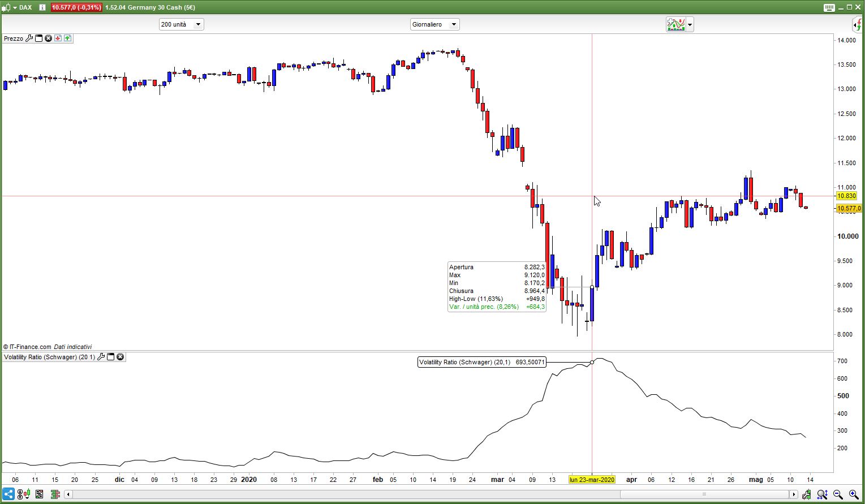Screen dimensions: 865x504
Task: Remove the Volatility Ratio indicator panel
Action: pyautogui.click(x=120, y=357)
